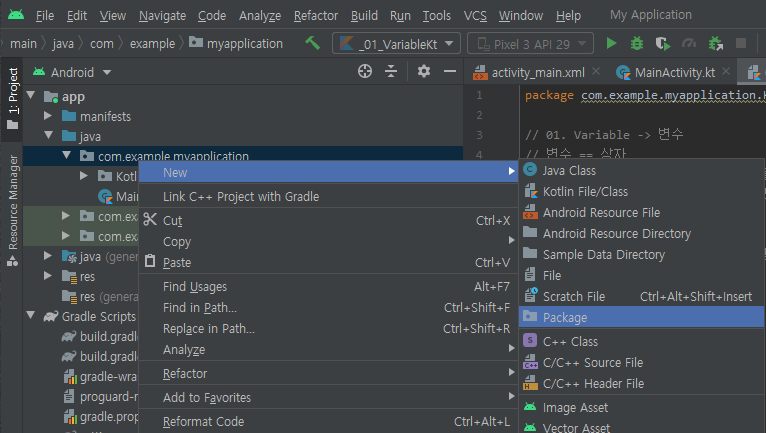
Task: Open the Add to Favorites submenu
Action: (x=328, y=397)
